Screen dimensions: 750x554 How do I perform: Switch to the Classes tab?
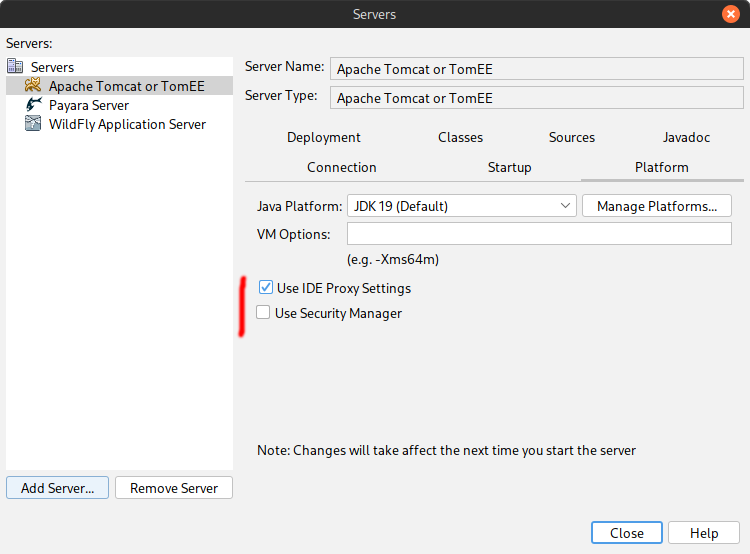[x=461, y=137]
